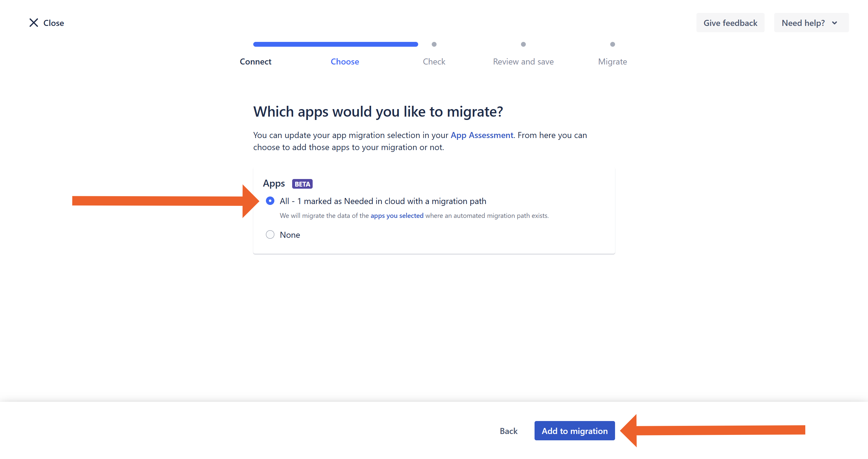Click the Choose step label

point(345,61)
